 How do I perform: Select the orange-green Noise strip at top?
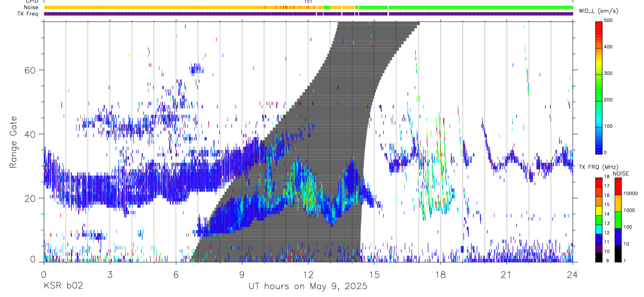308,7
